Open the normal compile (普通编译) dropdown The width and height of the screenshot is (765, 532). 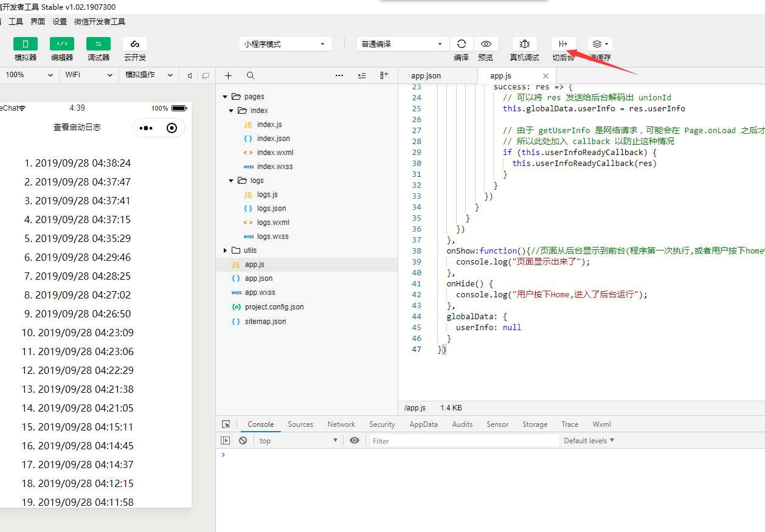pyautogui.click(x=403, y=44)
